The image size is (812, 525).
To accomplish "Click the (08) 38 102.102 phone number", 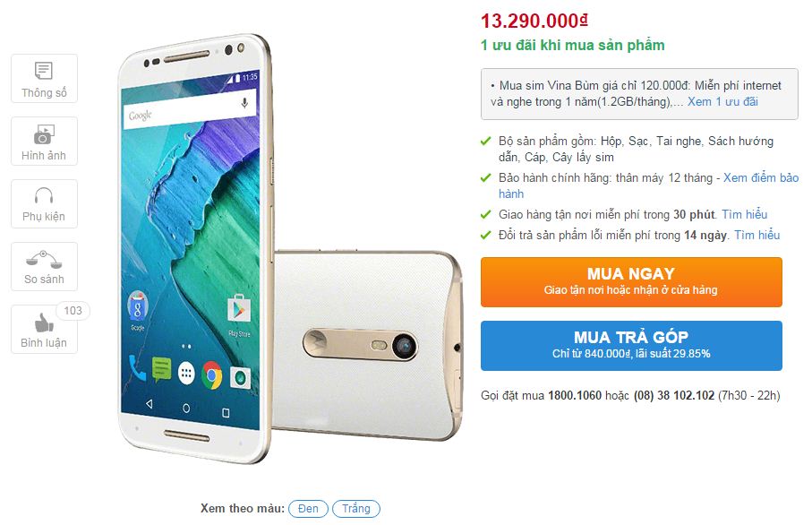I will pyautogui.click(x=674, y=395).
